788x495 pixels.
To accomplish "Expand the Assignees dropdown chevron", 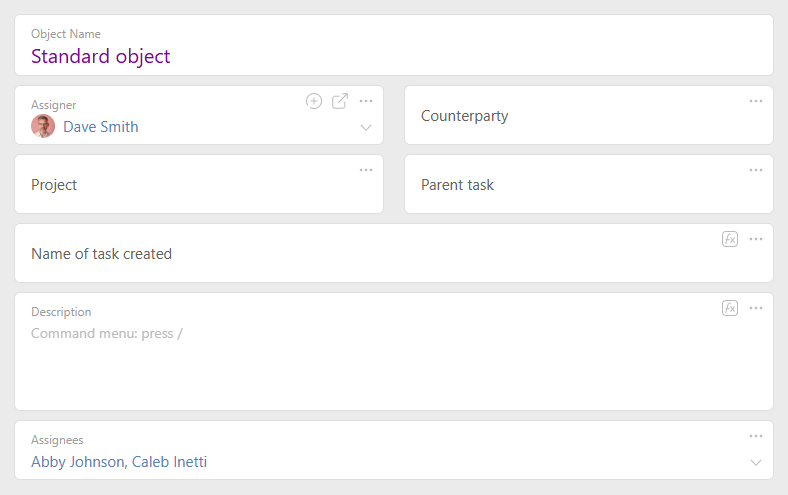I will click(756, 462).
